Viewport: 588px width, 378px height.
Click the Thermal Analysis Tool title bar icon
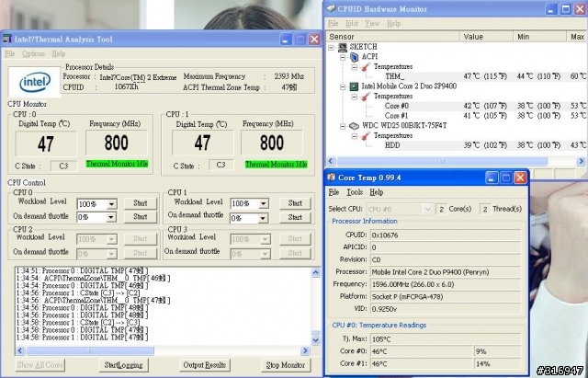click(7, 39)
